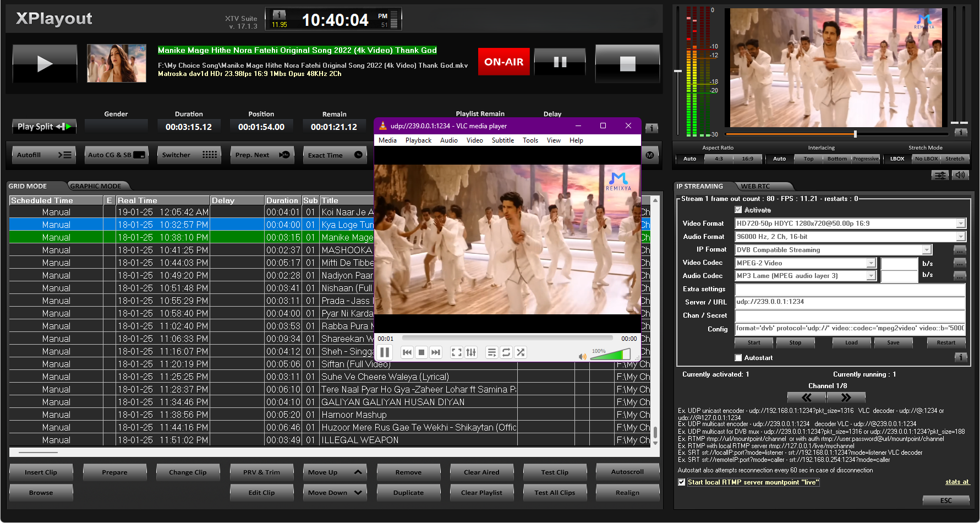Image resolution: width=980 pixels, height=523 pixels.
Task: Click the ESC button
Action: [x=946, y=500]
